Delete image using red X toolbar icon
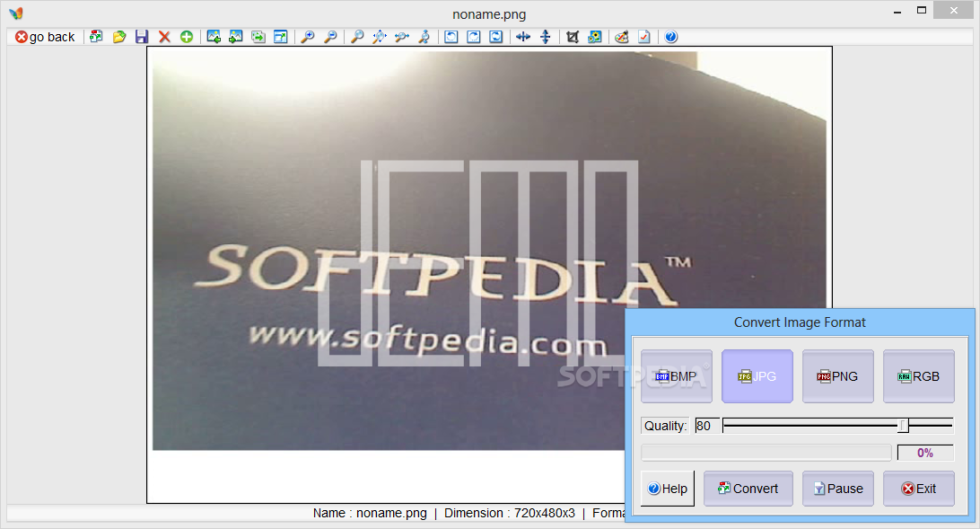Image resolution: width=980 pixels, height=529 pixels. [164, 37]
